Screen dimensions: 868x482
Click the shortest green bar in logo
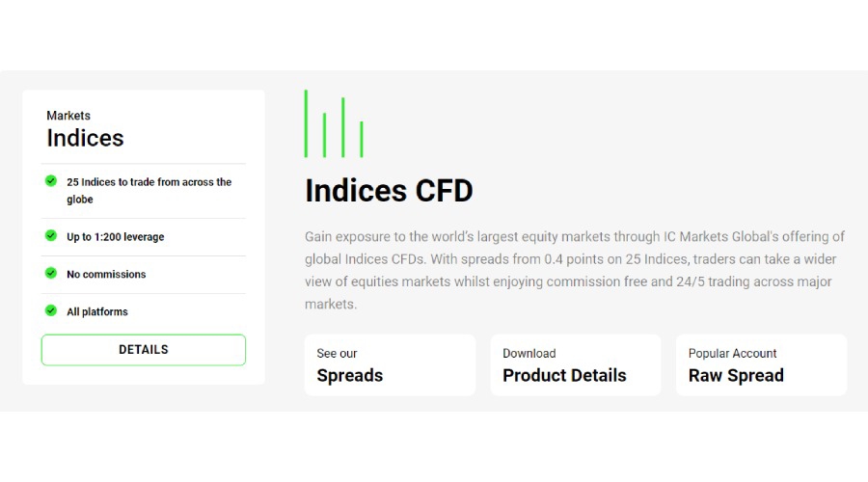(x=362, y=139)
